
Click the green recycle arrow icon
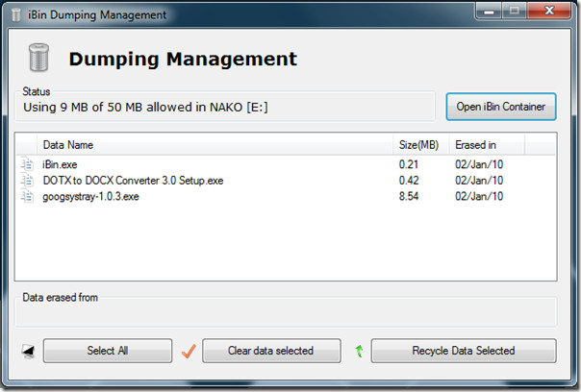tap(359, 351)
